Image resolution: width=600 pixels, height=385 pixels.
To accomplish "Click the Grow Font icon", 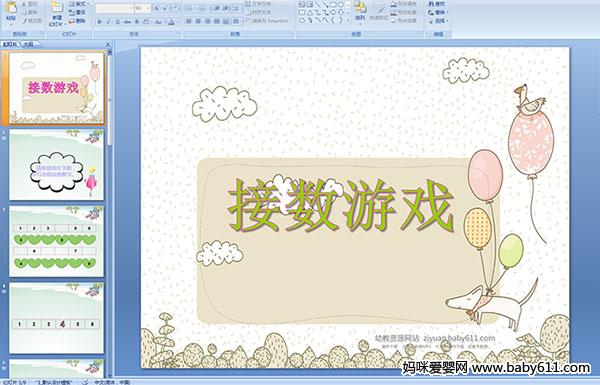I will point(157,8).
